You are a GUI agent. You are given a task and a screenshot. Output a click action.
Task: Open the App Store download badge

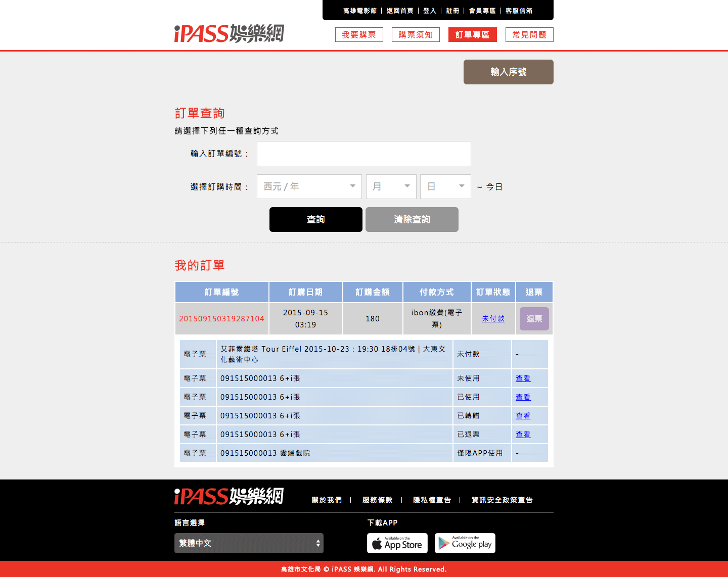pos(397,543)
